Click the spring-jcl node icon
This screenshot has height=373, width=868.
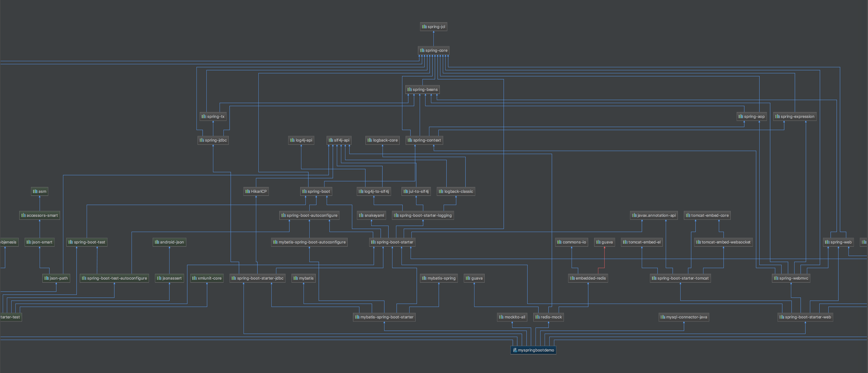point(424,27)
